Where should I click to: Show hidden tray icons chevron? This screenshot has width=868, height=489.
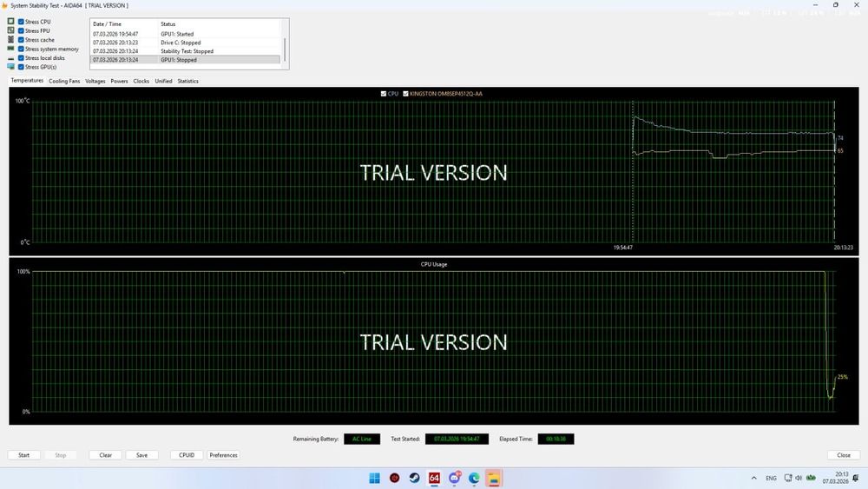click(754, 478)
